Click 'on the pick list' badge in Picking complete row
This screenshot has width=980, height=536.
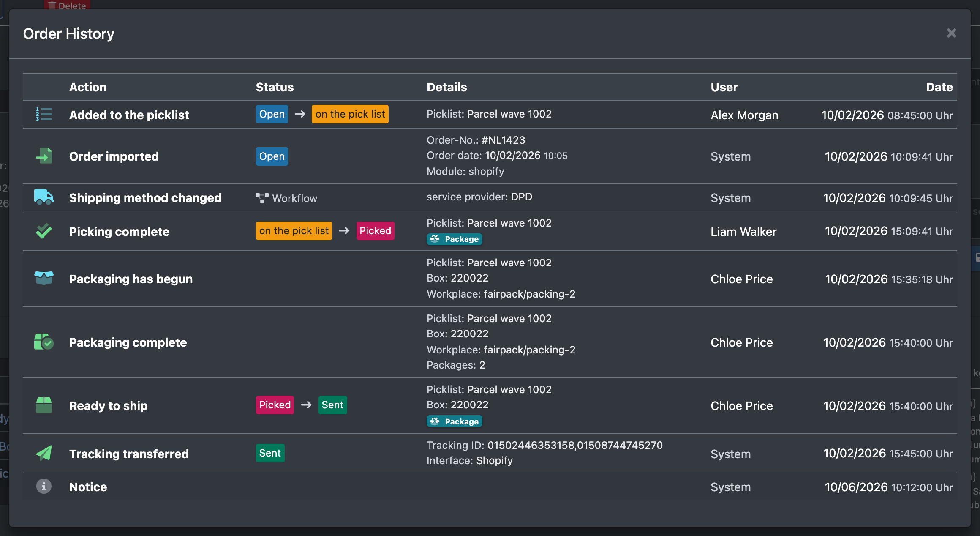pos(294,231)
